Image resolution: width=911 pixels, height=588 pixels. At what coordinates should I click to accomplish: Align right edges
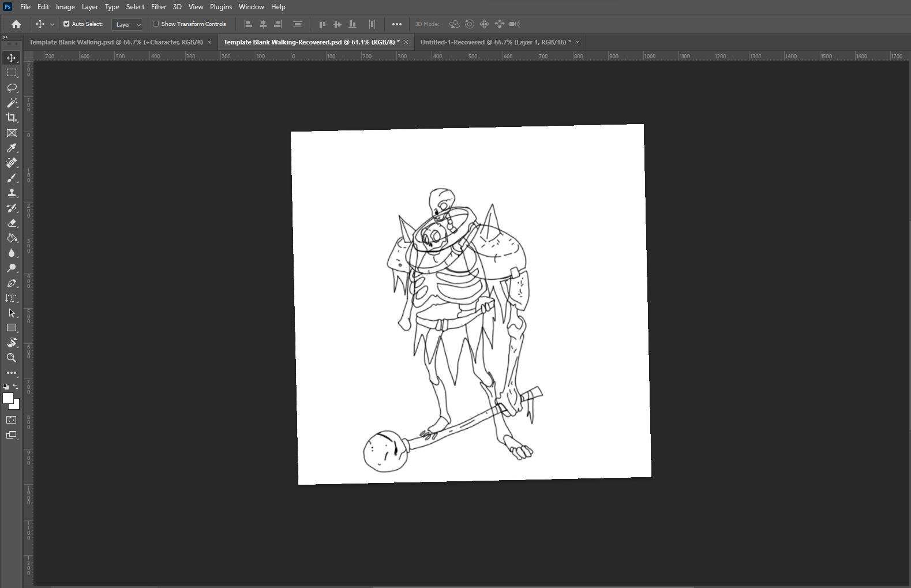278,24
